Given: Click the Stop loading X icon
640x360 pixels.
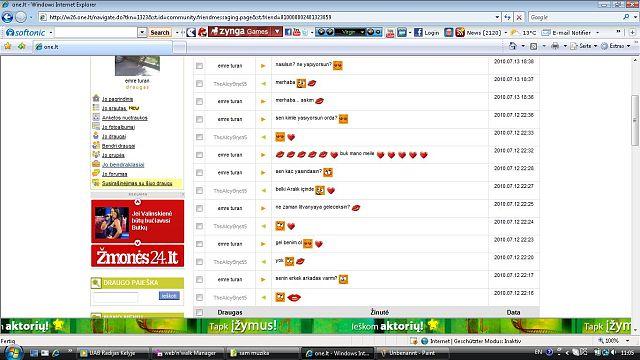Looking at the screenshot, I should pos(519,17).
